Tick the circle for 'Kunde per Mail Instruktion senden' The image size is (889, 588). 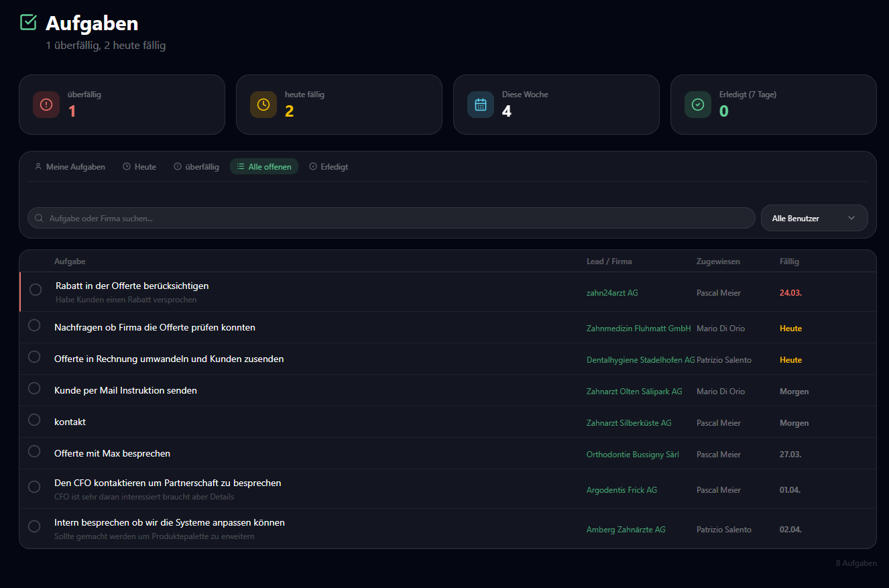(34, 388)
